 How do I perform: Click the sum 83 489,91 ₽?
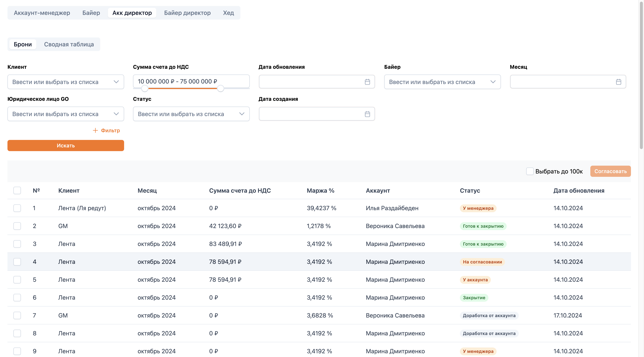coord(225,244)
